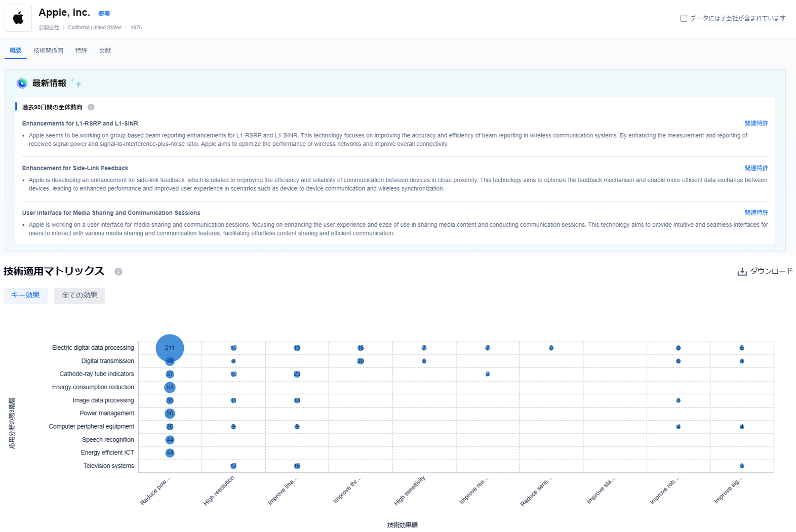Click the download icon for the matrix
The height and width of the screenshot is (532, 796).
tap(742, 272)
